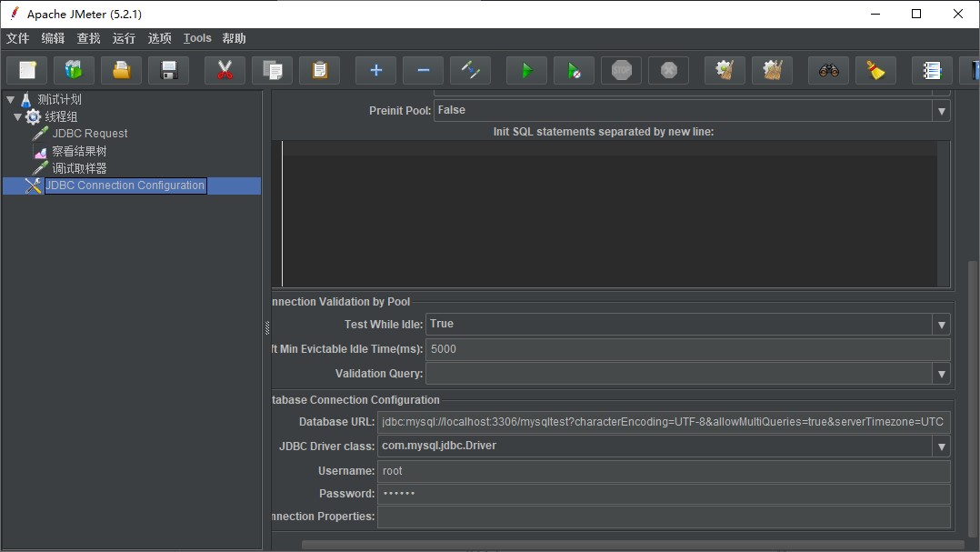Clear all results with double broom icon
The image size is (980, 552).
pos(773,70)
